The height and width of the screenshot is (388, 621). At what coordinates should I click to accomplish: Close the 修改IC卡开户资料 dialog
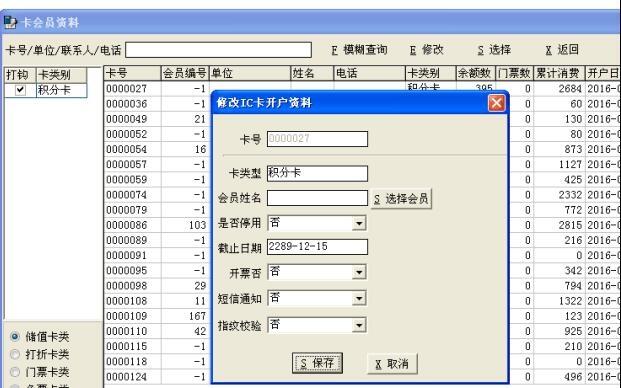pos(497,103)
